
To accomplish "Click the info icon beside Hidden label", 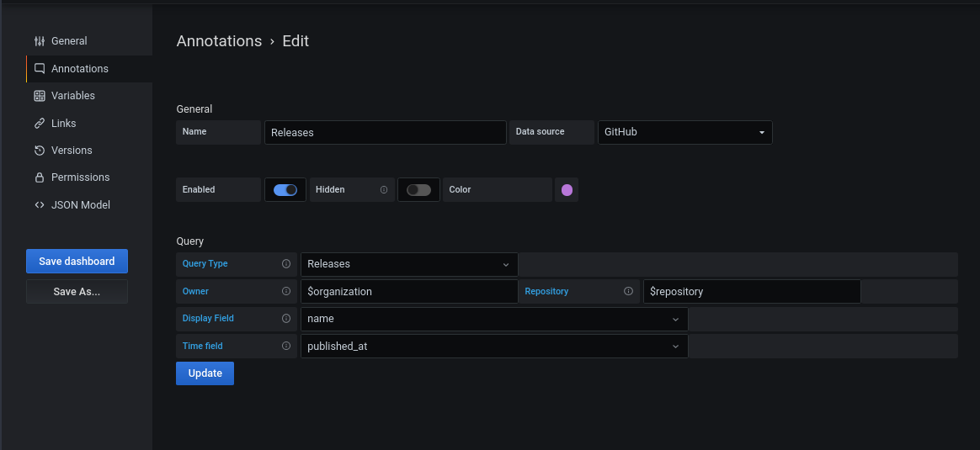I will [x=384, y=190].
